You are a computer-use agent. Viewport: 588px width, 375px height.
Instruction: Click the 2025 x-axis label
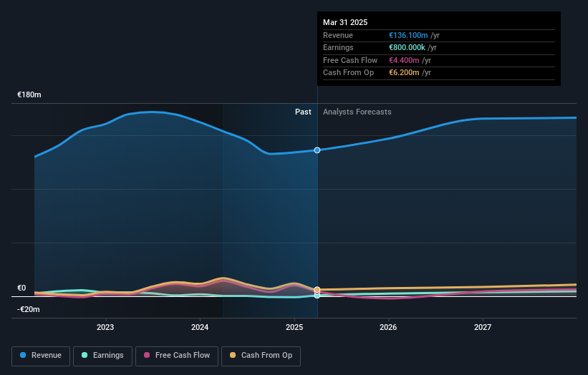pos(294,327)
